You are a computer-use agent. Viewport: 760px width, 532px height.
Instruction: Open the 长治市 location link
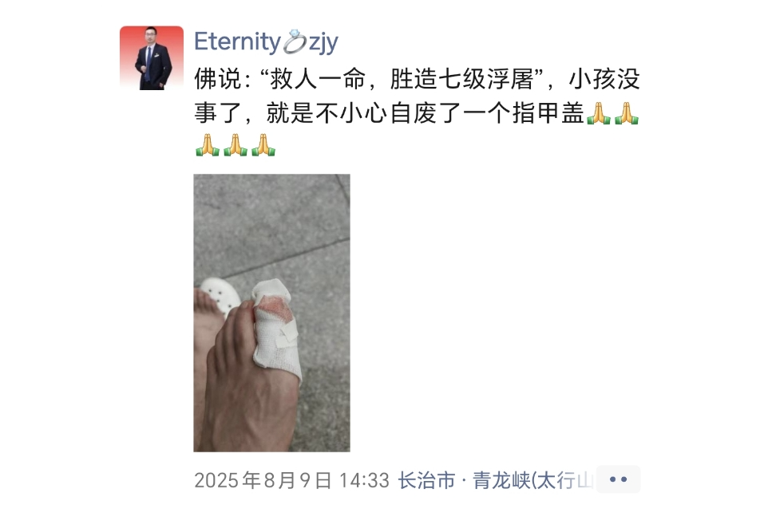tap(426, 480)
